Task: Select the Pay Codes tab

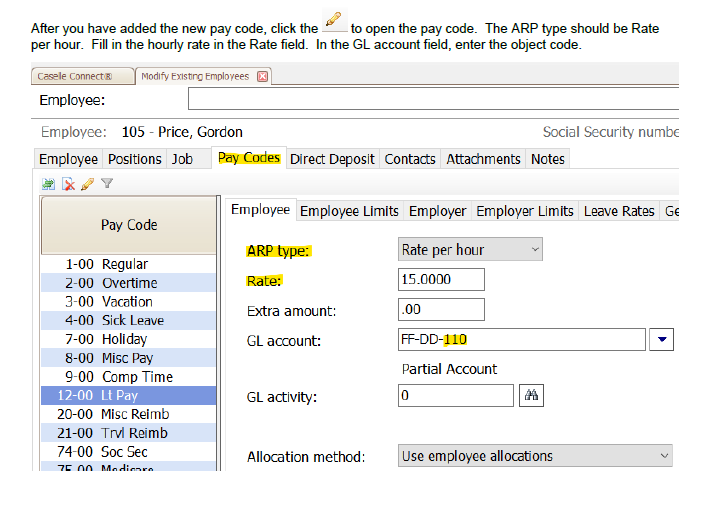Action: [249, 158]
